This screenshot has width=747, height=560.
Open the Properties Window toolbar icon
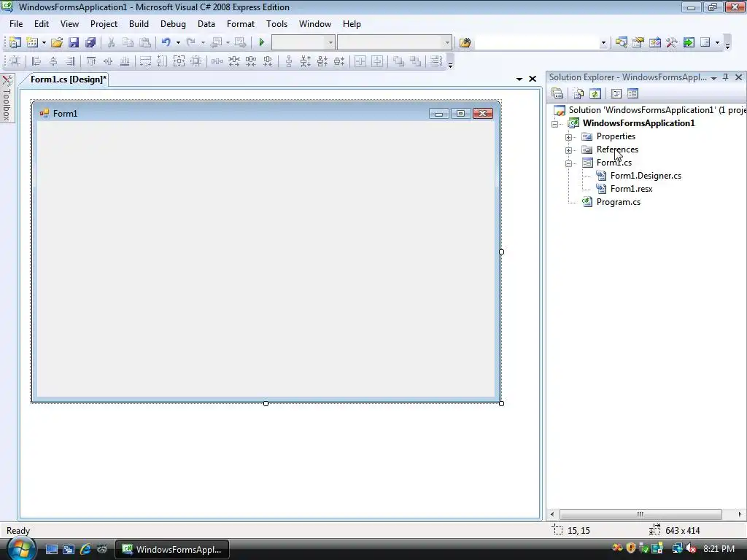pos(638,42)
